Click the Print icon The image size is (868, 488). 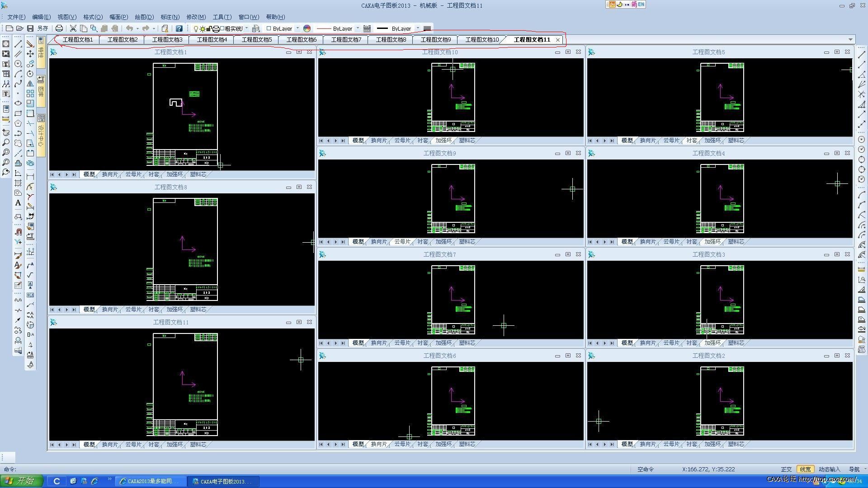click(x=59, y=28)
